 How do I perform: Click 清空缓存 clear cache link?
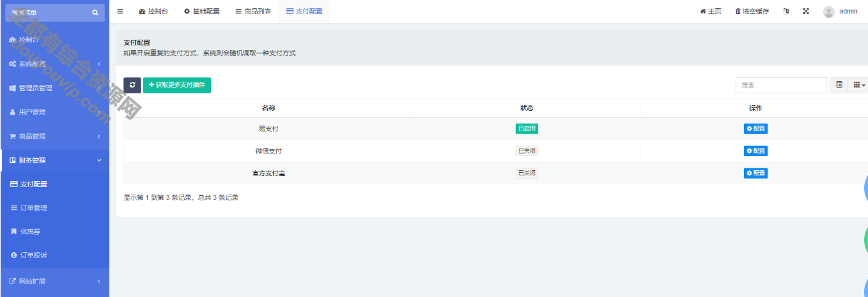752,12
